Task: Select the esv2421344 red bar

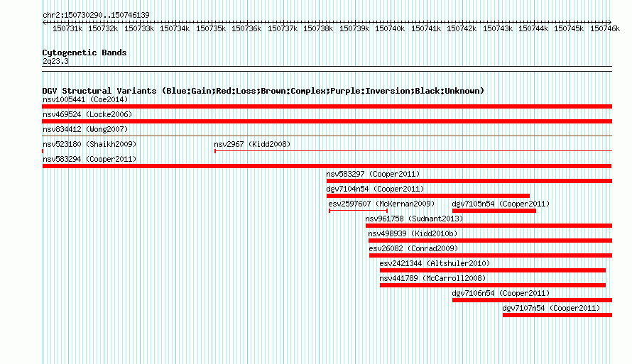Action: (493, 270)
